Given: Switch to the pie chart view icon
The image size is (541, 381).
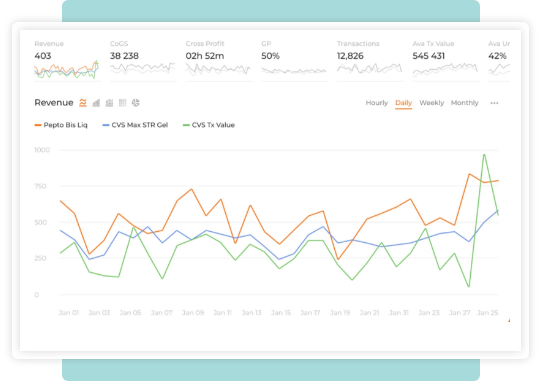Looking at the screenshot, I should [x=136, y=103].
